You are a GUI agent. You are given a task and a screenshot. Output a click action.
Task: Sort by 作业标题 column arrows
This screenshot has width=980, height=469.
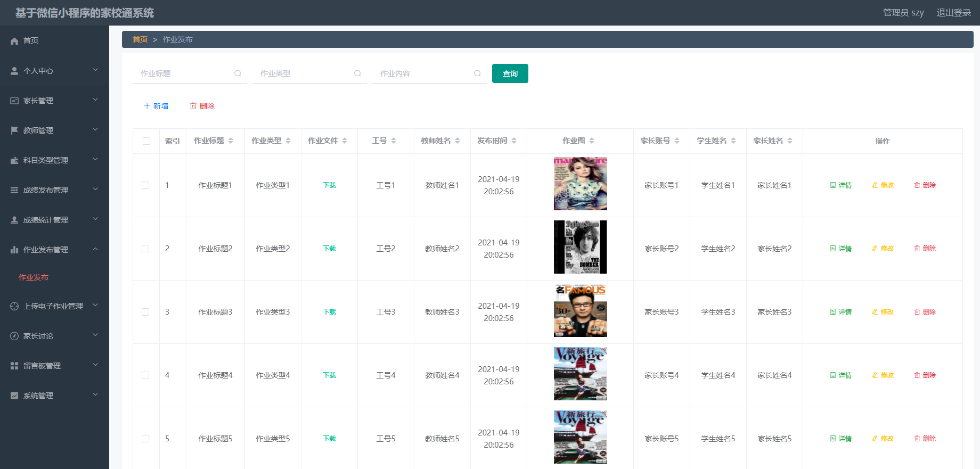(231, 141)
